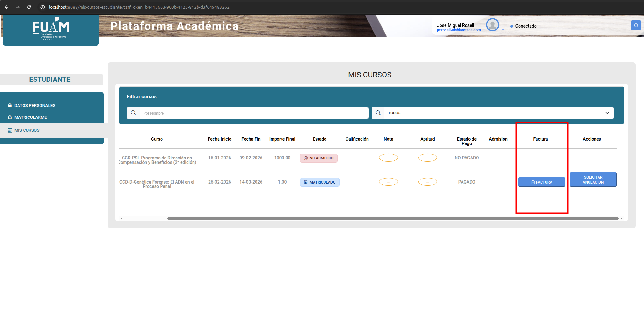
Task: Click the search icon beside TODOS filter
Action: click(x=378, y=113)
